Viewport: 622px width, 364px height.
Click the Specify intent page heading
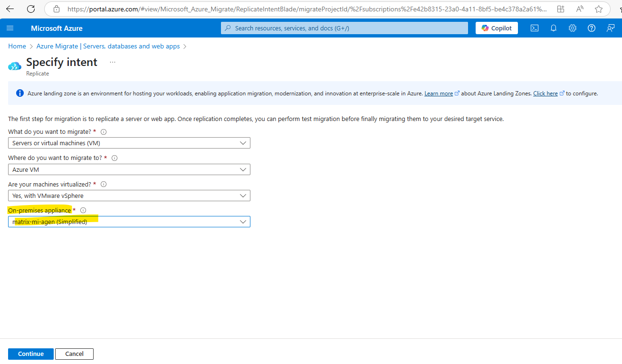pos(62,62)
